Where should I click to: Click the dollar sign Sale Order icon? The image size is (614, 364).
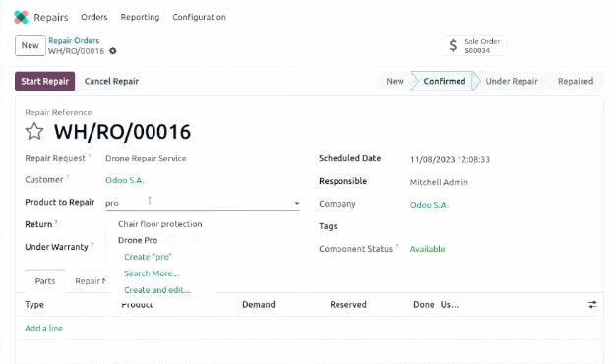point(453,45)
